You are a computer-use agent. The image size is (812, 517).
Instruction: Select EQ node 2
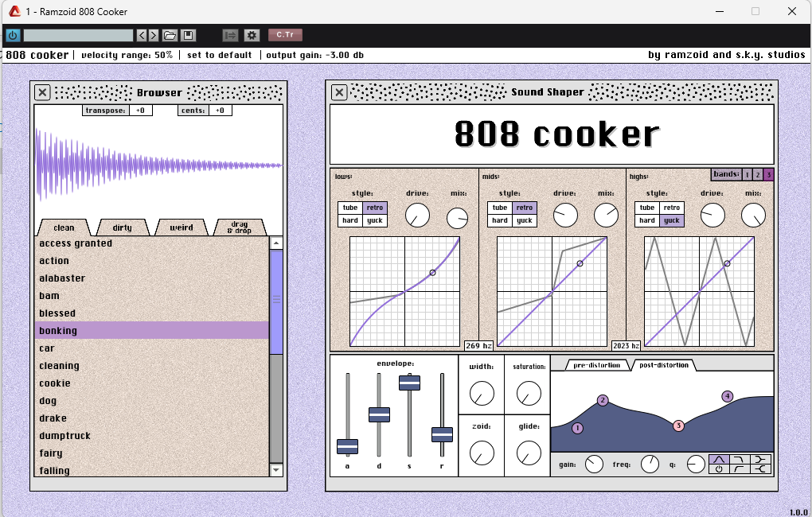point(603,401)
